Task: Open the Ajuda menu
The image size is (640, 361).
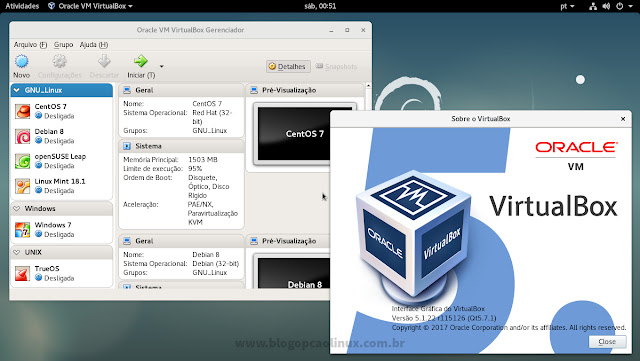Action: coord(94,45)
